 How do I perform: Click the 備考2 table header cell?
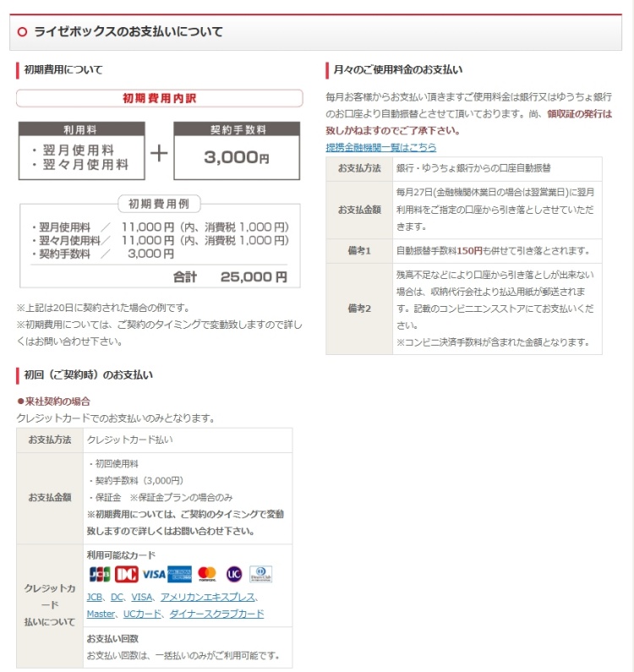pos(359,309)
